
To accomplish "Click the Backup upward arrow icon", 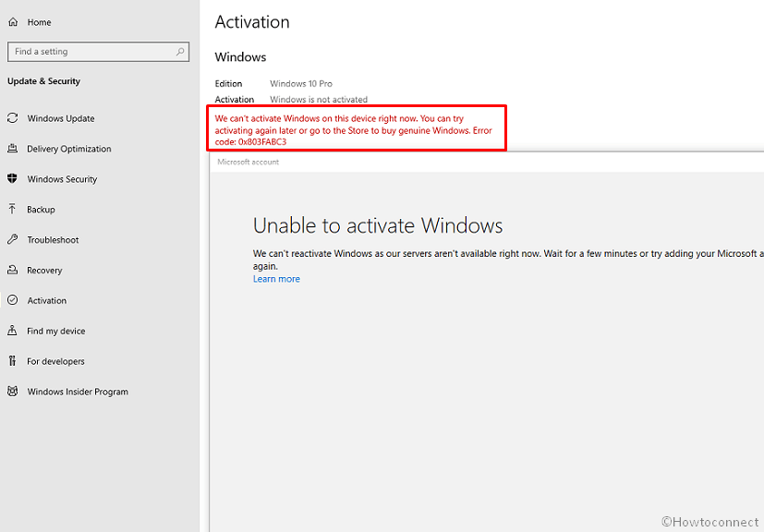I will point(13,209).
